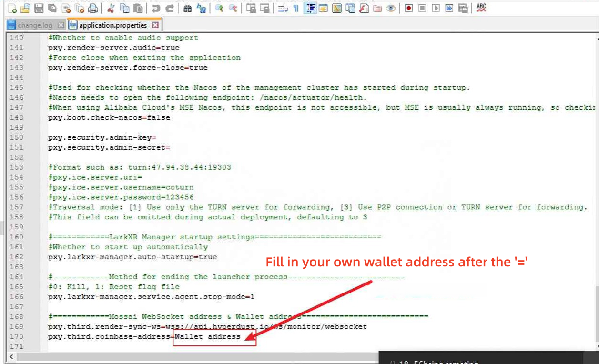Open Find using the binoculars icon
The image size is (599, 364).
tap(187, 8)
